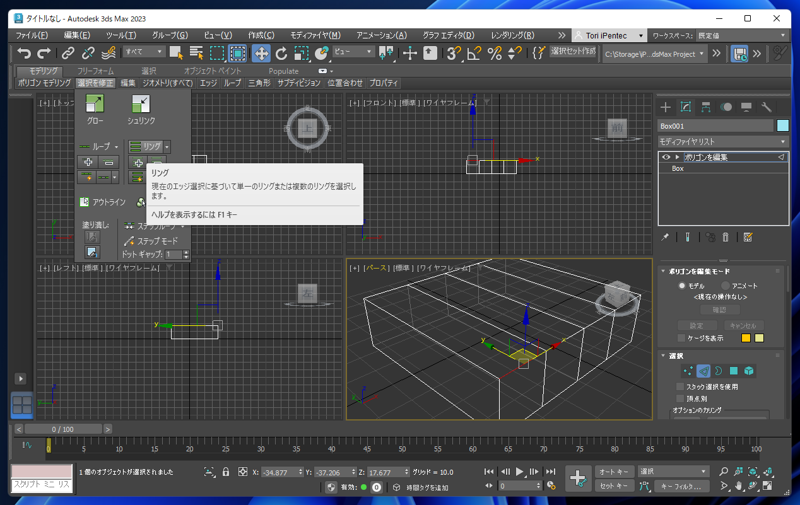Toggle Edit Poly modifier eye visibility
Viewport: 800px width, 505px height.
click(665, 157)
